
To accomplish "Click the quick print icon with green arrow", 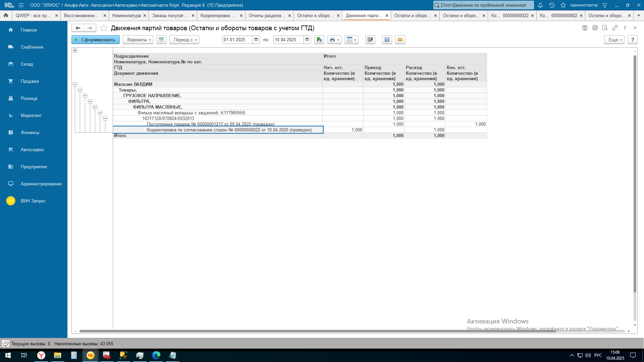I will 319,40.
